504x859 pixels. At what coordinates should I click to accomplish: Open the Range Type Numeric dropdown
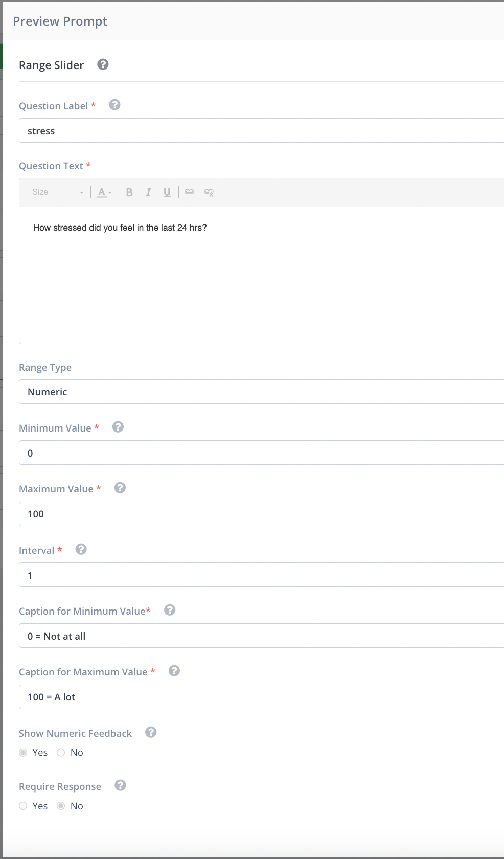click(261, 392)
